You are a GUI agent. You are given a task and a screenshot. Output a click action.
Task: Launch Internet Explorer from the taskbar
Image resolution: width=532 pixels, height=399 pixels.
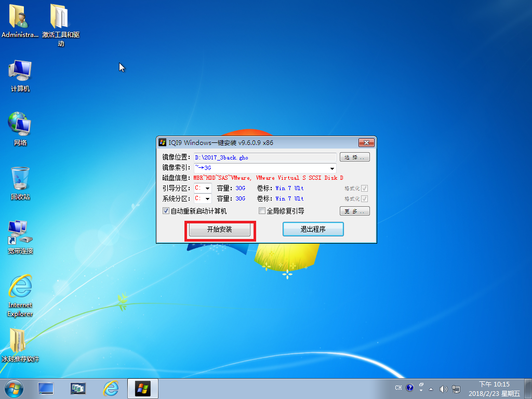pyautogui.click(x=111, y=389)
